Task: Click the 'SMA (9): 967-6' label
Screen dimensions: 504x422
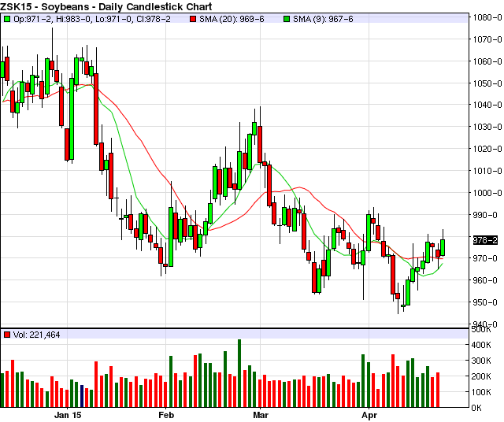Action: [323, 19]
